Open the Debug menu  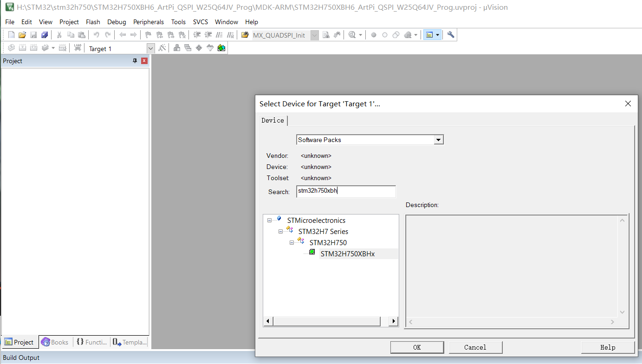tap(117, 22)
